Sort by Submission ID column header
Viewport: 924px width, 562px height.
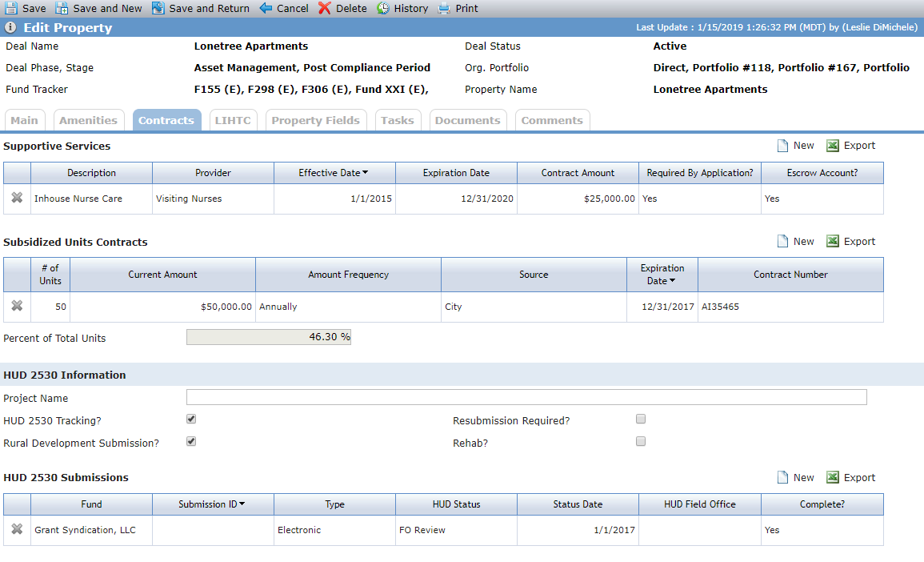coord(211,504)
